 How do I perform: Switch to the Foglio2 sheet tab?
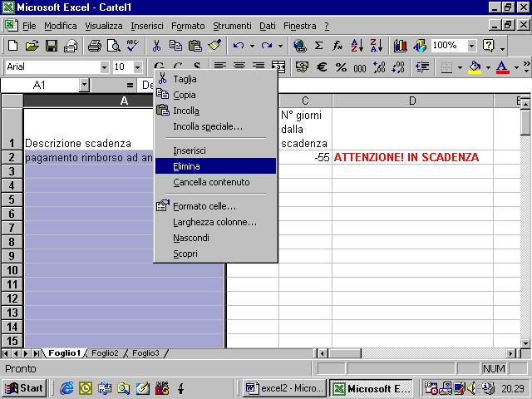tap(105, 353)
